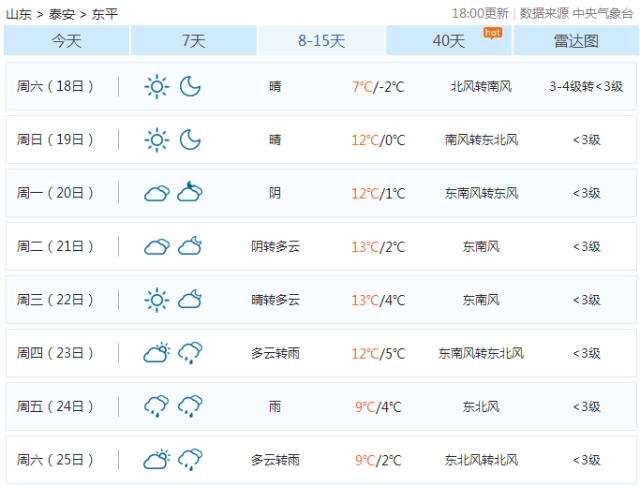Go to 泰安 in breadcrumb
Image resolution: width=640 pixels, height=486 pixels.
tap(62, 14)
